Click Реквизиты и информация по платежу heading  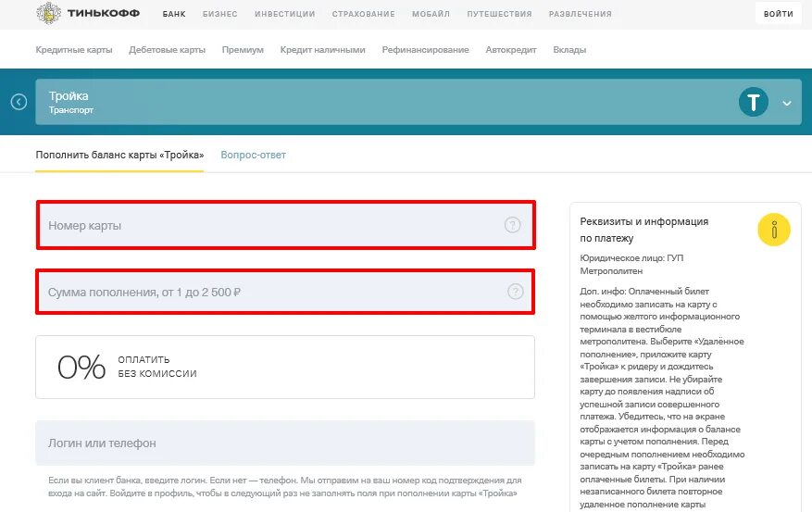click(x=644, y=230)
